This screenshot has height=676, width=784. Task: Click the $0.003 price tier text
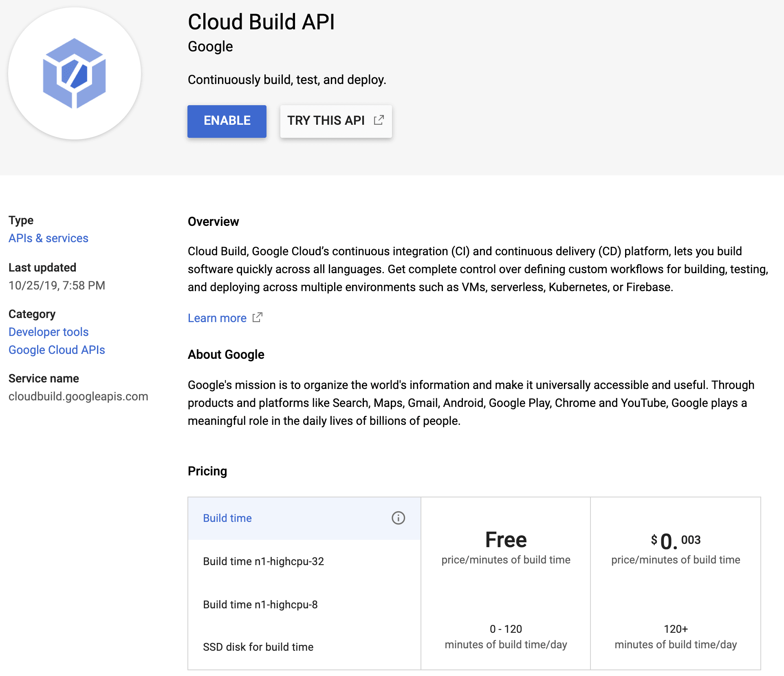click(676, 541)
